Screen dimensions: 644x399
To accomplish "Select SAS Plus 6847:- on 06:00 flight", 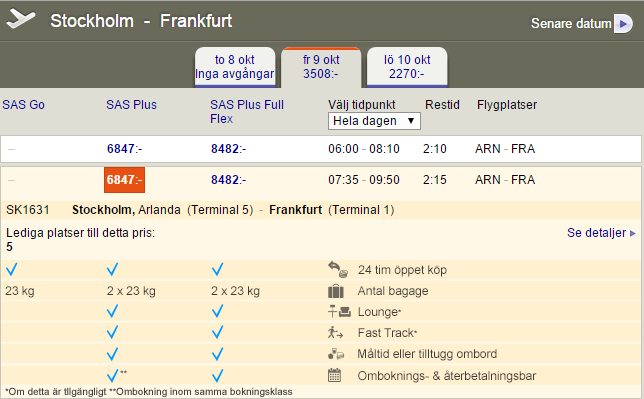I will click(x=124, y=149).
